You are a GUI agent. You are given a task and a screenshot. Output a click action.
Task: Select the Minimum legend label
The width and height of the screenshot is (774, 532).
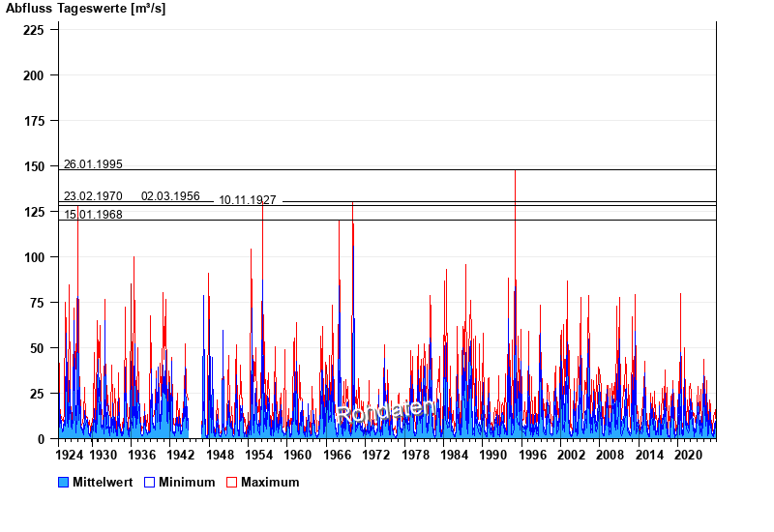(x=187, y=482)
